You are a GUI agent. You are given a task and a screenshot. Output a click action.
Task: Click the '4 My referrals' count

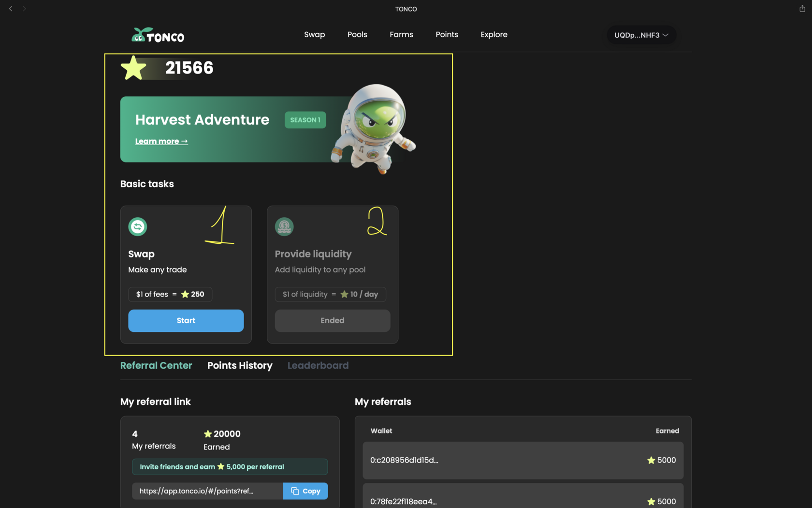(x=154, y=440)
